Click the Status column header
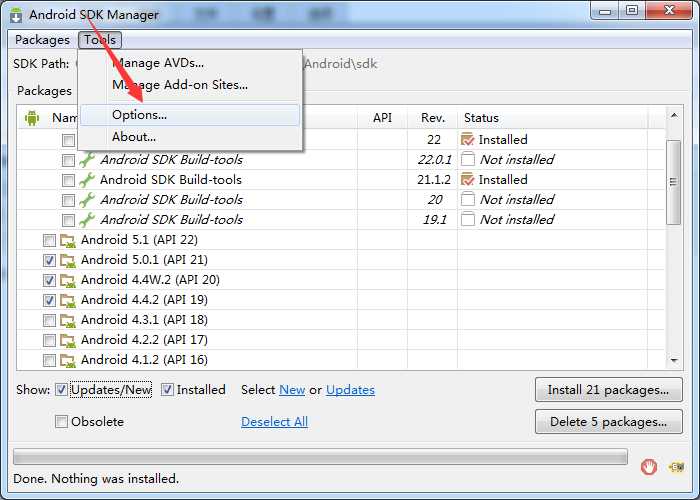This screenshot has height=500, width=700. coord(553,118)
